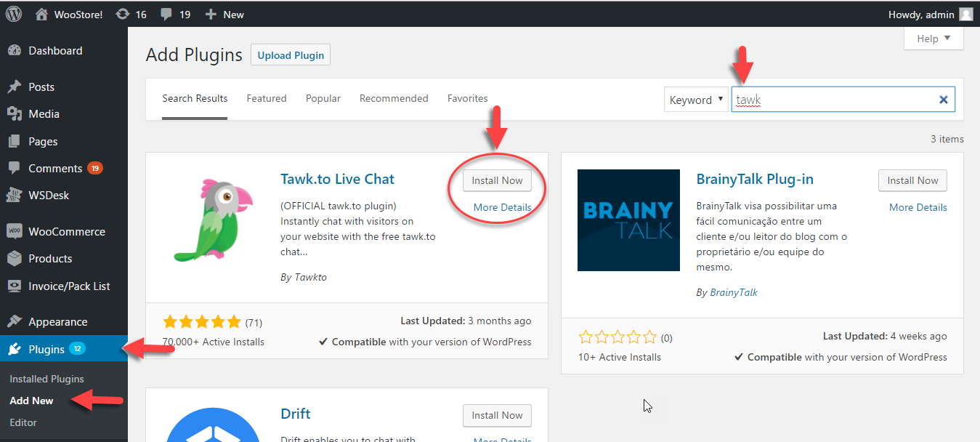Screen dimensions: 980x442
Task: Click '10+ Active Installs' text
Action: (x=620, y=357)
